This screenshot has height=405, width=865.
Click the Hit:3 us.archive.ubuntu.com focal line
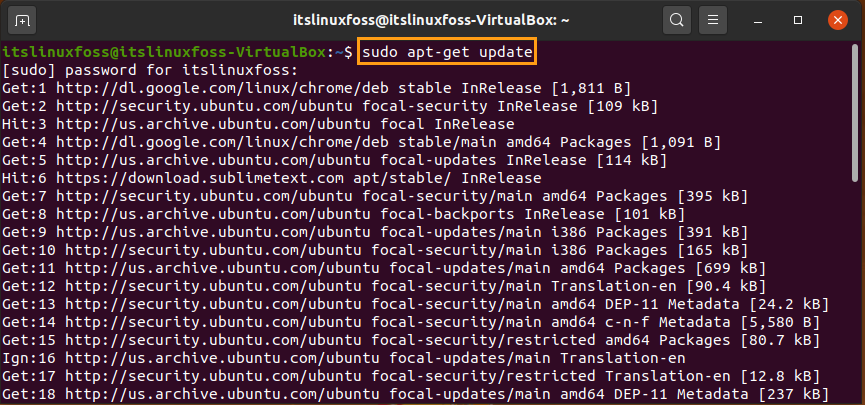pyautogui.click(x=258, y=124)
